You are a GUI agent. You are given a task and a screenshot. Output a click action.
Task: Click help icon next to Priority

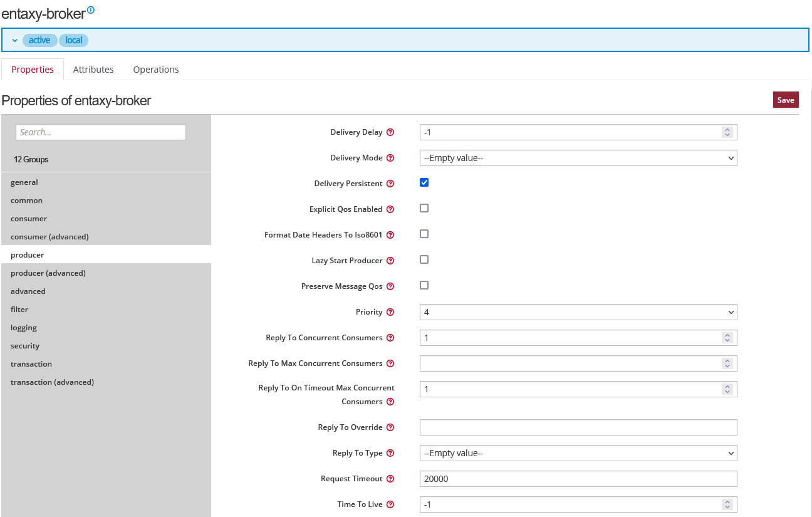(390, 312)
